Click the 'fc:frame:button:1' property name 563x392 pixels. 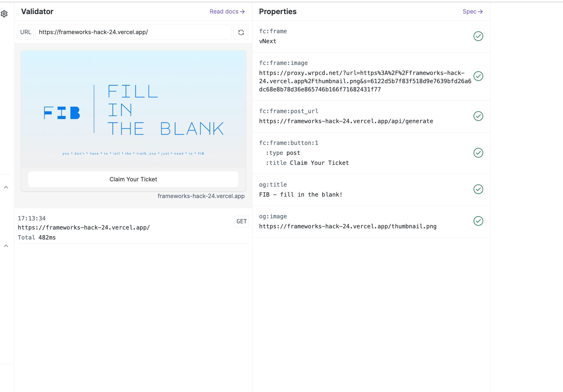pyautogui.click(x=289, y=143)
